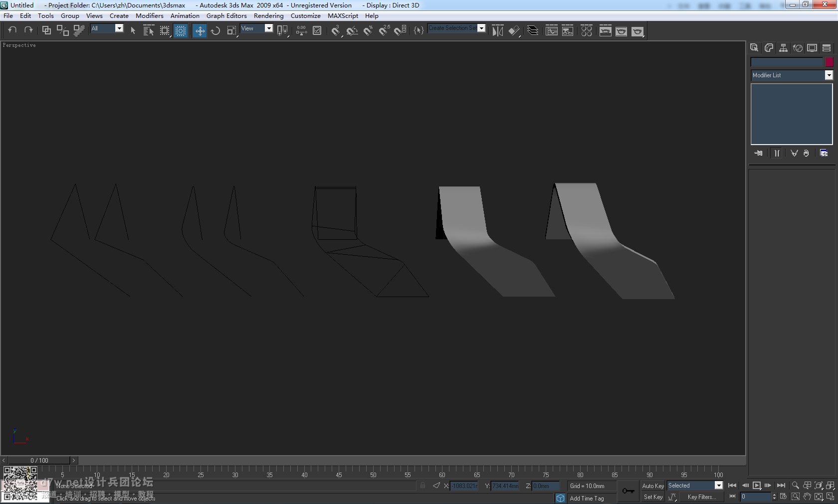Click the Redo arrow in the toolbar

coord(28,30)
